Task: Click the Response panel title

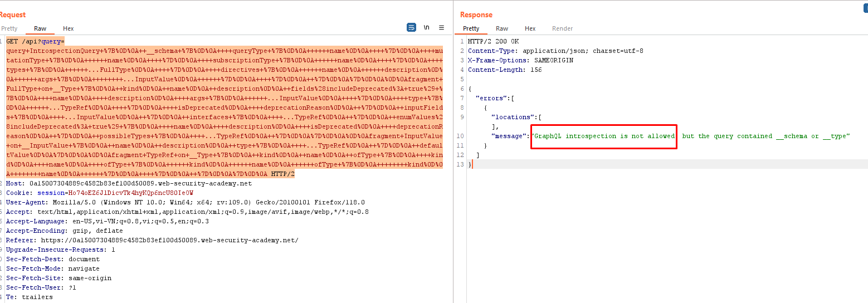Action: click(476, 15)
